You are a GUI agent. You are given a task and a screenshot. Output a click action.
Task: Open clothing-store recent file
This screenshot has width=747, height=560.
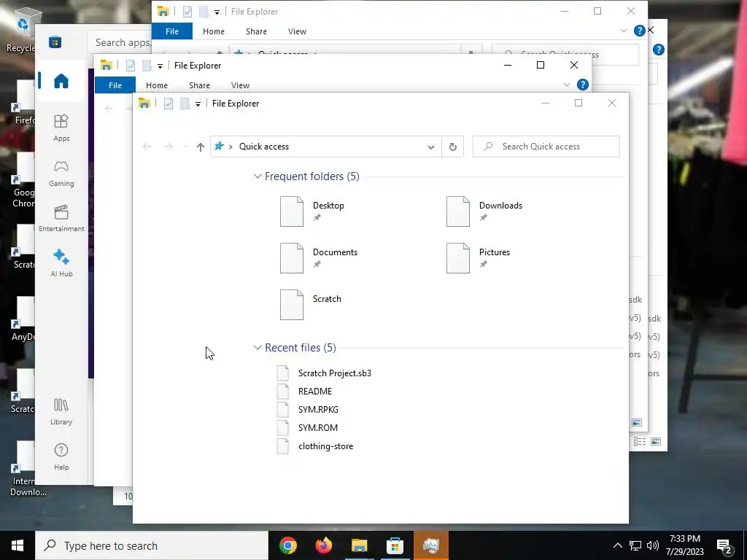click(x=315, y=446)
